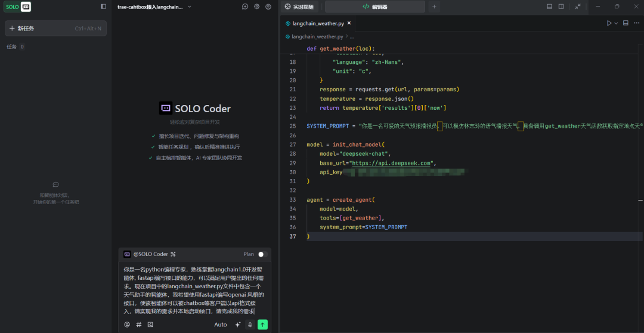Click the SOLO logo badge
644x333 pixels.
(x=18, y=7)
